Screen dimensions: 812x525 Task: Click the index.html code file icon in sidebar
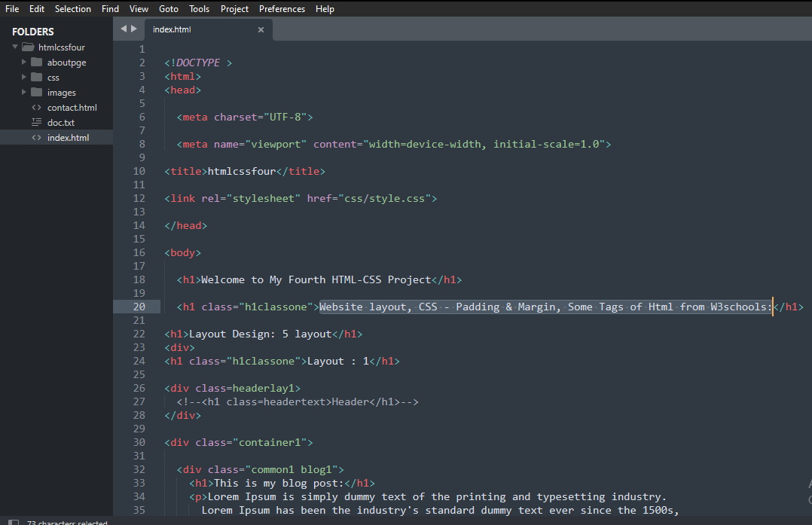tap(36, 137)
